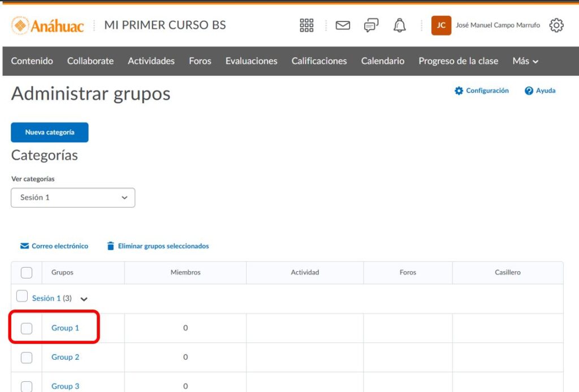The image size is (579, 392).
Task: Click the Nueva categoría button
Action: coord(50,132)
